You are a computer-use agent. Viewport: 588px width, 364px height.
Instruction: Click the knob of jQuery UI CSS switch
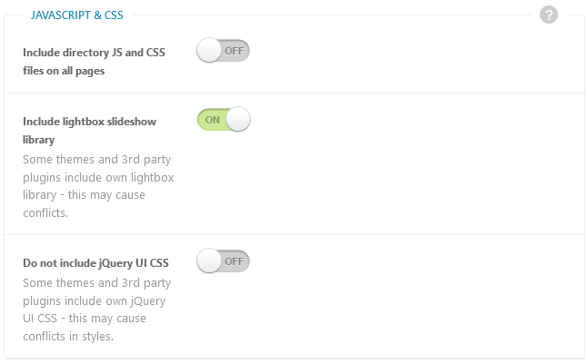point(209,261)
